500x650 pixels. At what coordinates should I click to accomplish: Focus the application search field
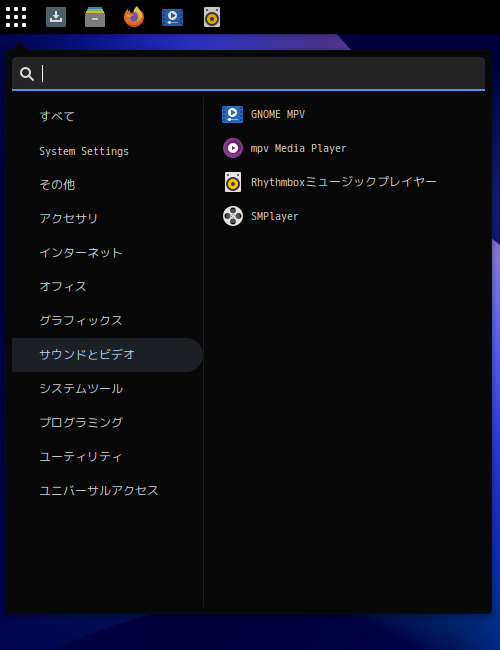(x=248, y=74)
